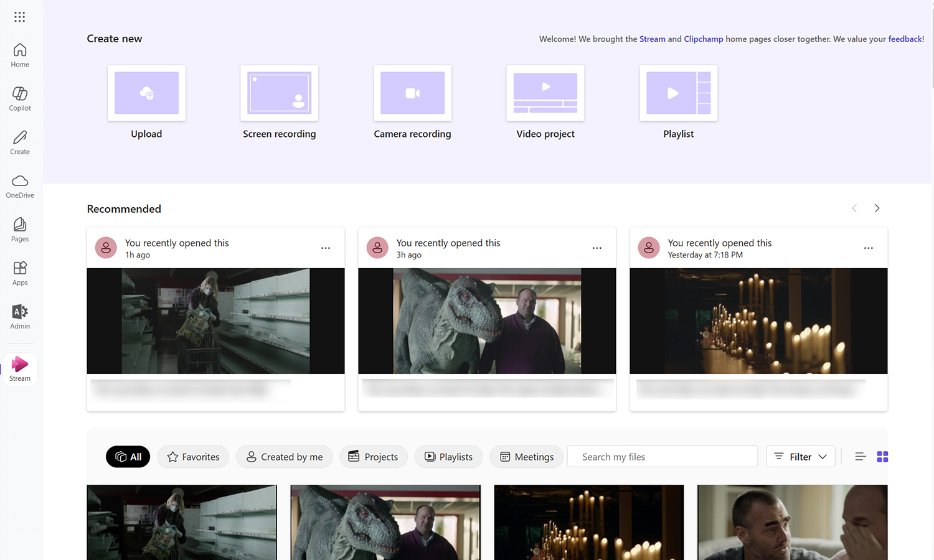Screen dimensions: 934x560
Task: Open more options for the Yesterday 7:18 PM card
Action: (869, 248)
